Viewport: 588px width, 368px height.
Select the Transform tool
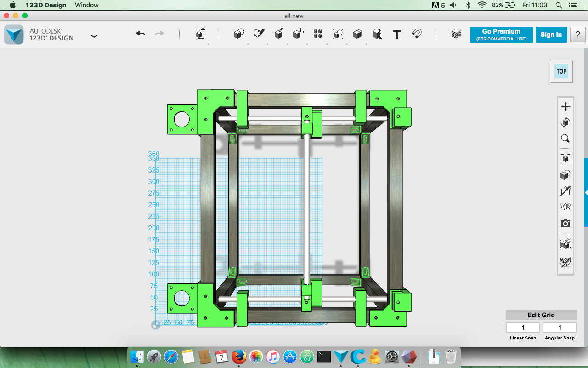pos(199,34)
